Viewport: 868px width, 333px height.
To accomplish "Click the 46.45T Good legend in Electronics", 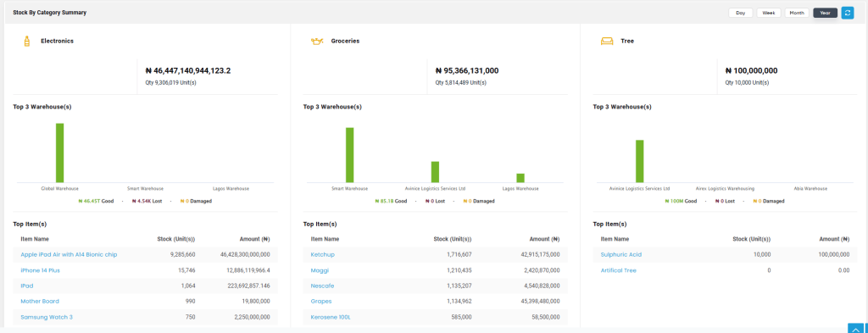I will click(96, 202).
